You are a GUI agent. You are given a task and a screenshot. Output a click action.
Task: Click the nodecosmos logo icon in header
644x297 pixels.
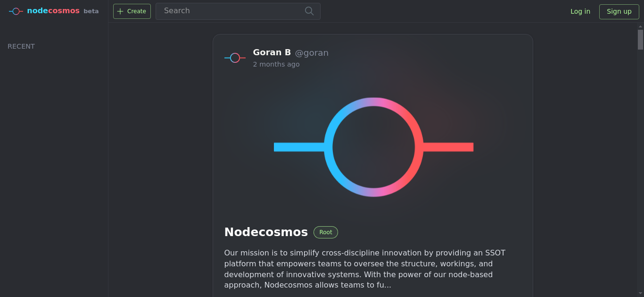click(x=16, y=11)
